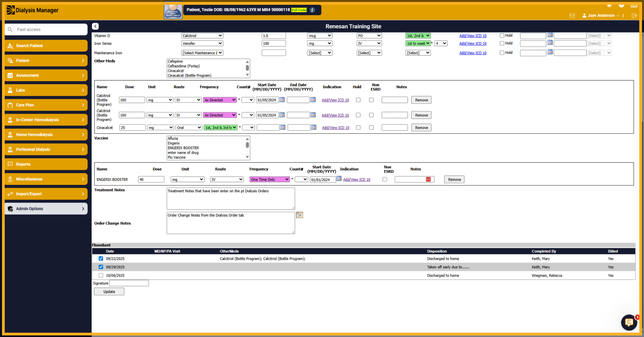Toggle Hold checkbox in Cinacalcet row
Viewport: 644px width, 337px height.
pos(358,128)
